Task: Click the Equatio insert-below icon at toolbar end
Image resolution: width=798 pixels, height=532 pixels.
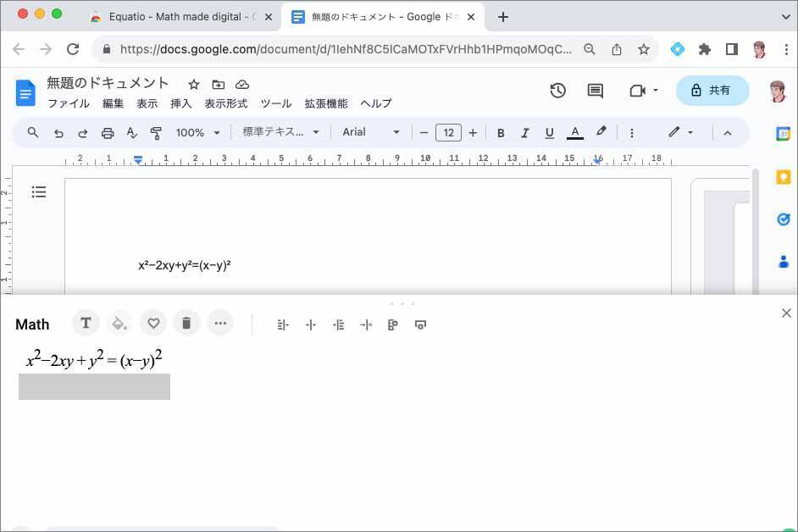Action: coord(420,324)
